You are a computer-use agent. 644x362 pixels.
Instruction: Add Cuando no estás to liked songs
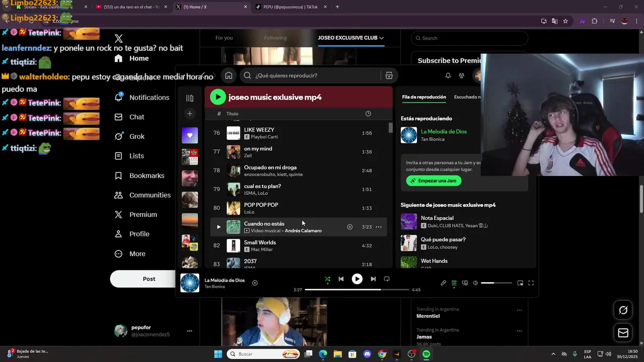click(350, 227)
